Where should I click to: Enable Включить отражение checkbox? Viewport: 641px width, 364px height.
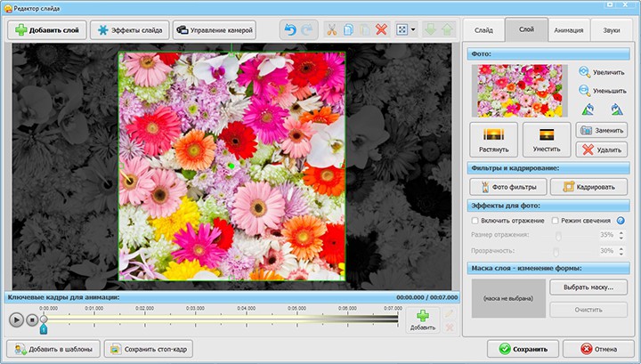pos(475,221)
